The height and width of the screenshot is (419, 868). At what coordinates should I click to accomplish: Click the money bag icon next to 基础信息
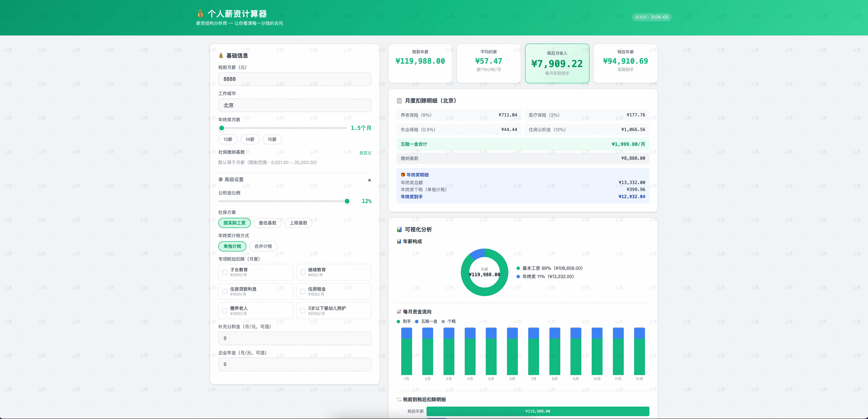pos(221,56)
